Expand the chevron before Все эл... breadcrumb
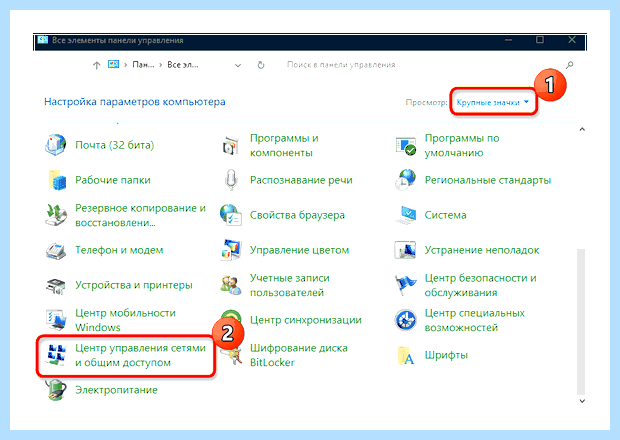 click(x=161, y=65)
